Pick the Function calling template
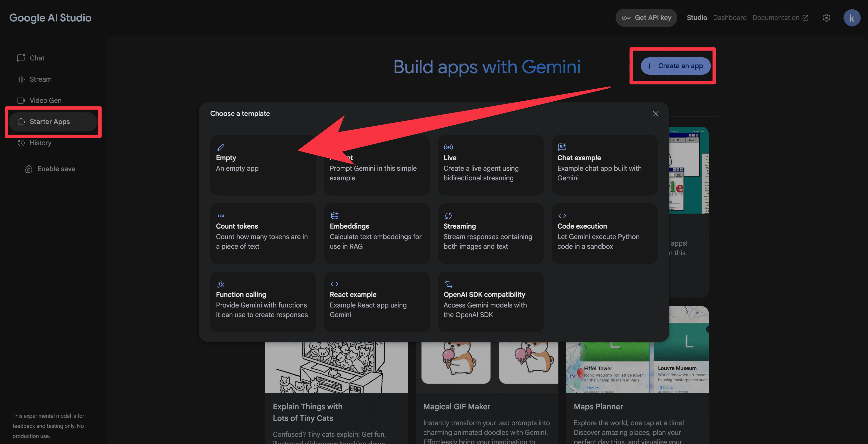 tap(263, 302)
